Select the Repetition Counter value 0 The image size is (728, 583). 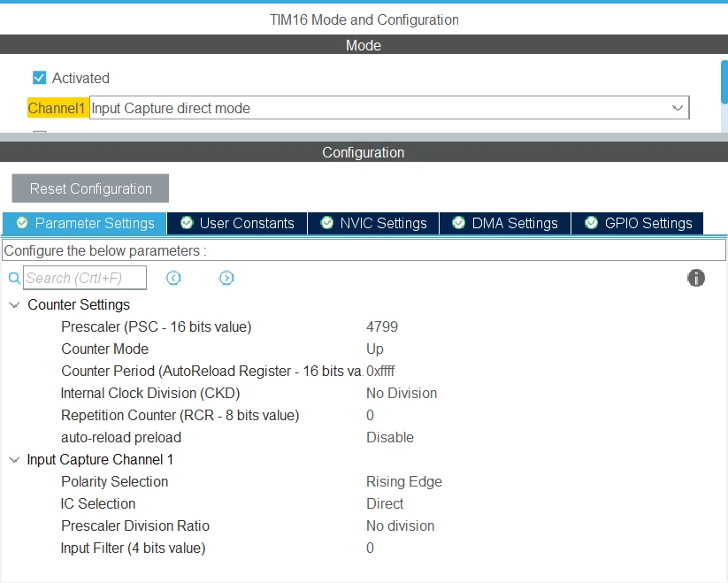point(370,415)
